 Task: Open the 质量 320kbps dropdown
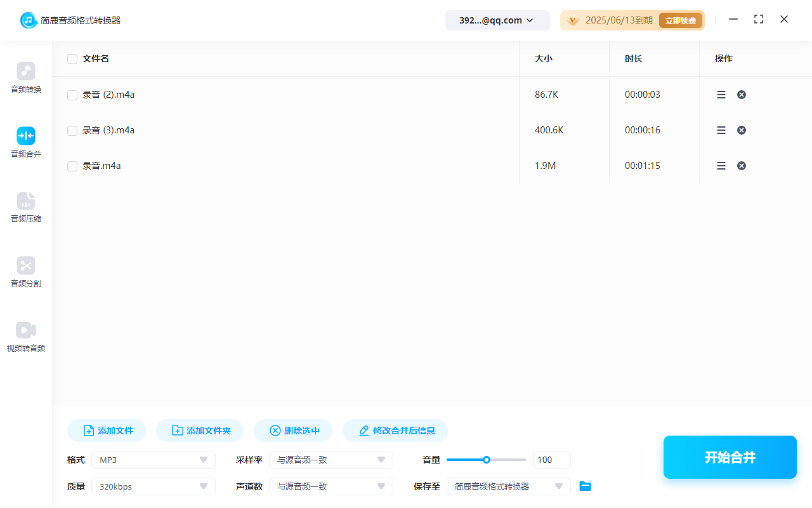[154, 486]
